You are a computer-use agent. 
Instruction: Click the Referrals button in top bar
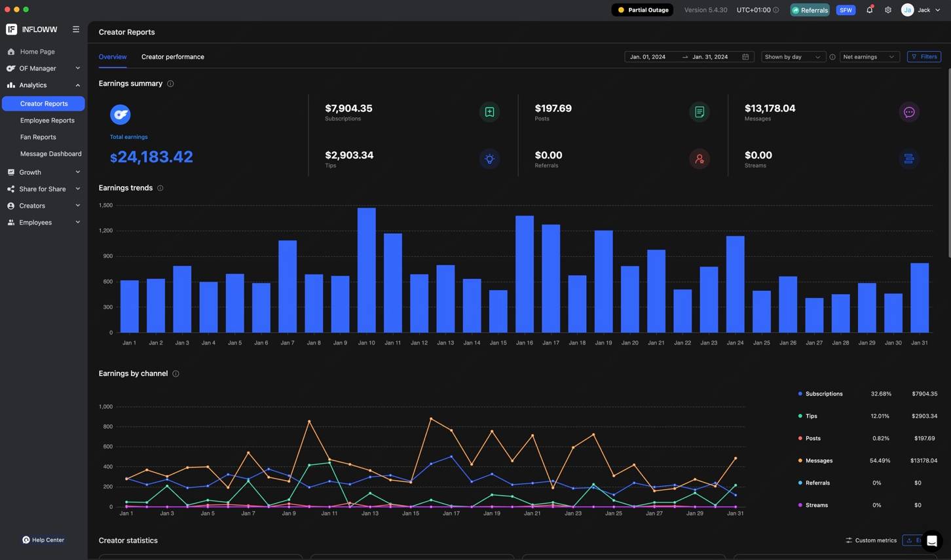pyautogui.click(x=810, y=10)
